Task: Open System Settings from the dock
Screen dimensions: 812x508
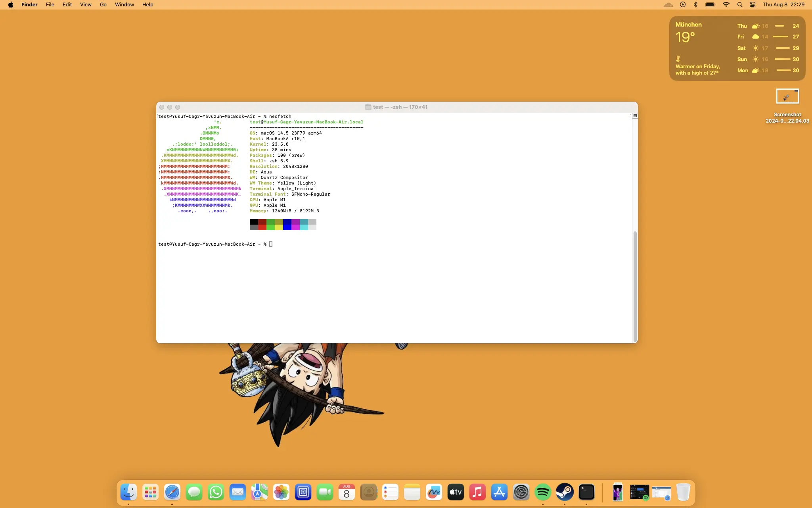Action: pyautogui.click(x=521, y=492)
